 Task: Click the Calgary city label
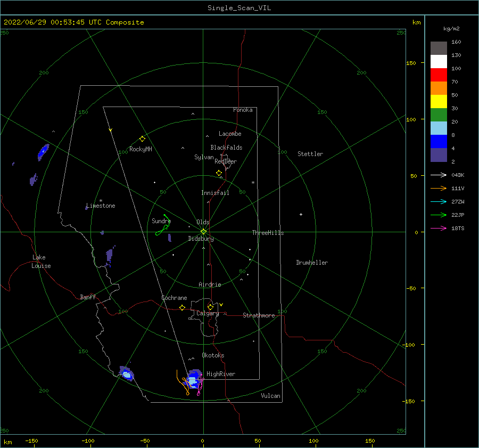tap(208, 313)
